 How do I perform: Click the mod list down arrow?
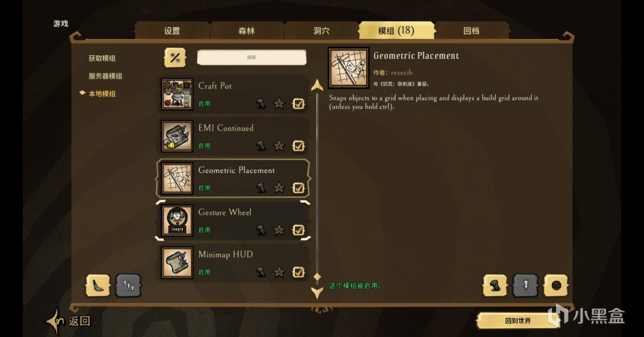coord(317,293)
